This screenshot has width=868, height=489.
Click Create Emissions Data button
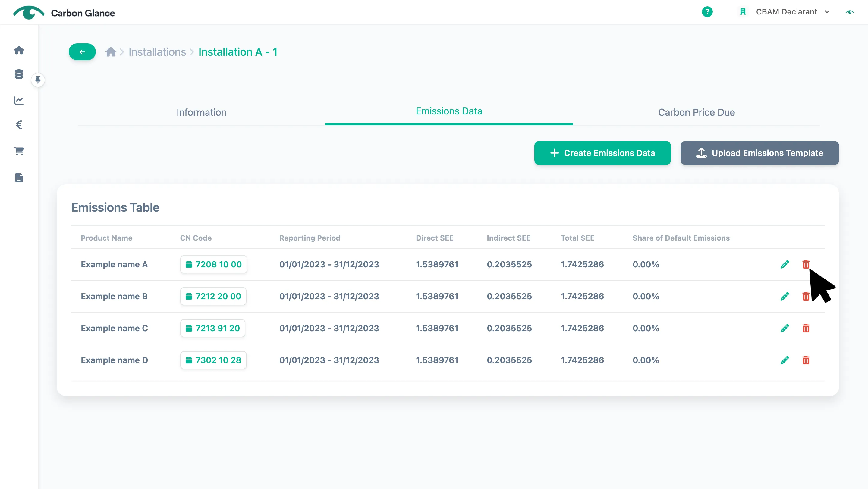(602, 153)
